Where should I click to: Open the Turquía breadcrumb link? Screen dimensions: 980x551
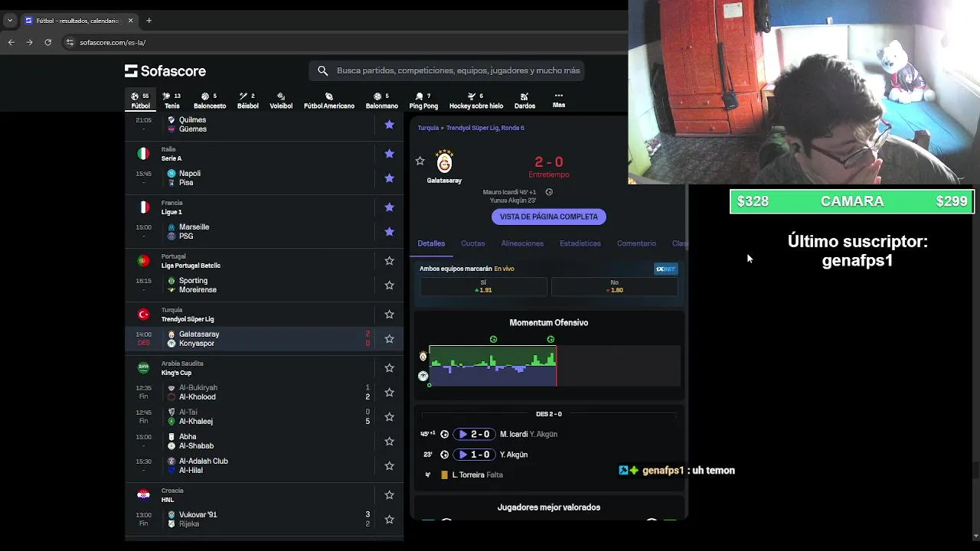428,128
